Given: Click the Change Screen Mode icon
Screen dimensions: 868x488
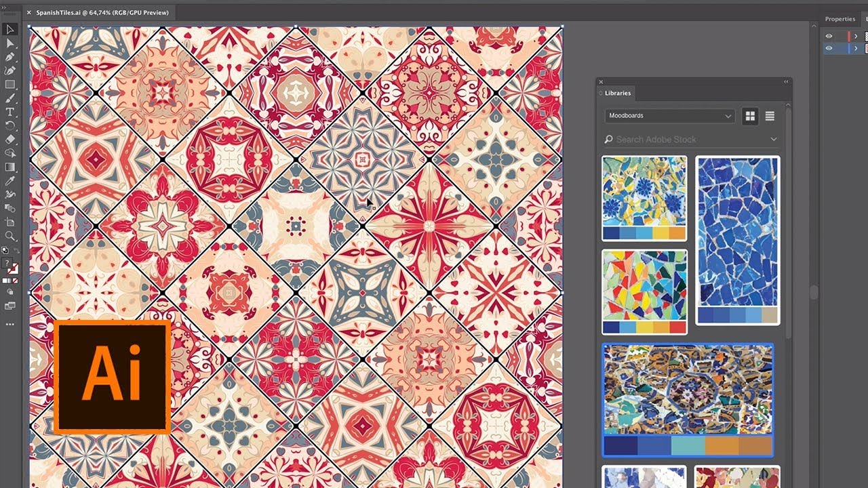Looking at the screenshot, I should [x=10, y=306].
